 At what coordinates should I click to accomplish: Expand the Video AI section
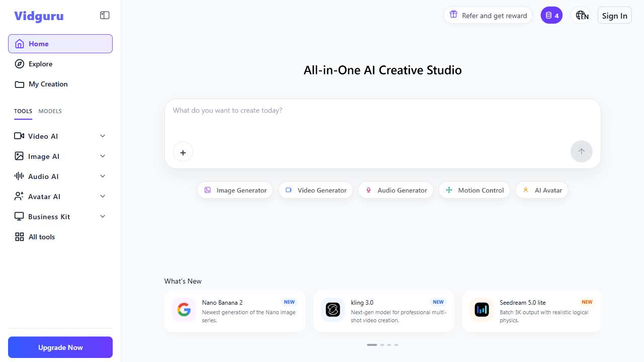[102, 136]
